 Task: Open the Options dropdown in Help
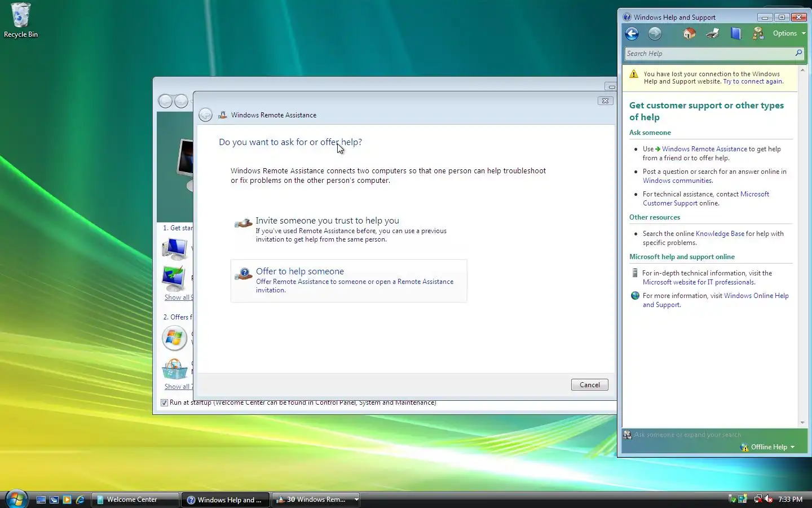pyautogui.click(x=789, y=33)
